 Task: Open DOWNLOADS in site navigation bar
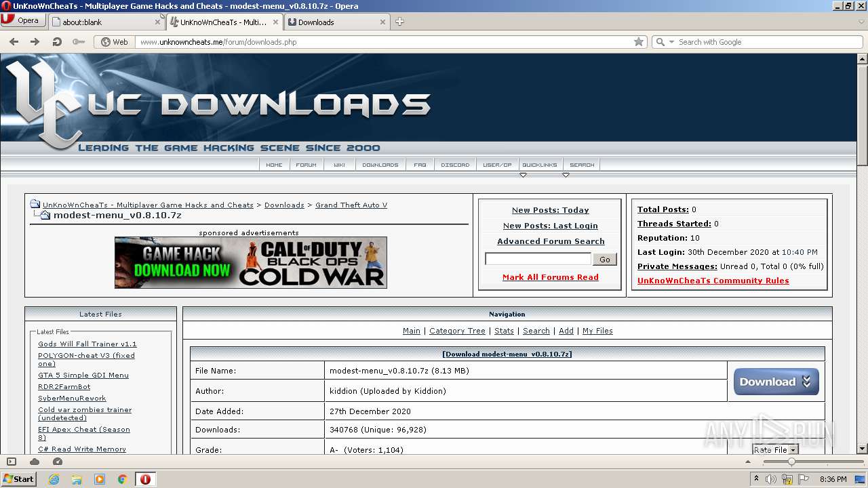[x=380, y=165]
